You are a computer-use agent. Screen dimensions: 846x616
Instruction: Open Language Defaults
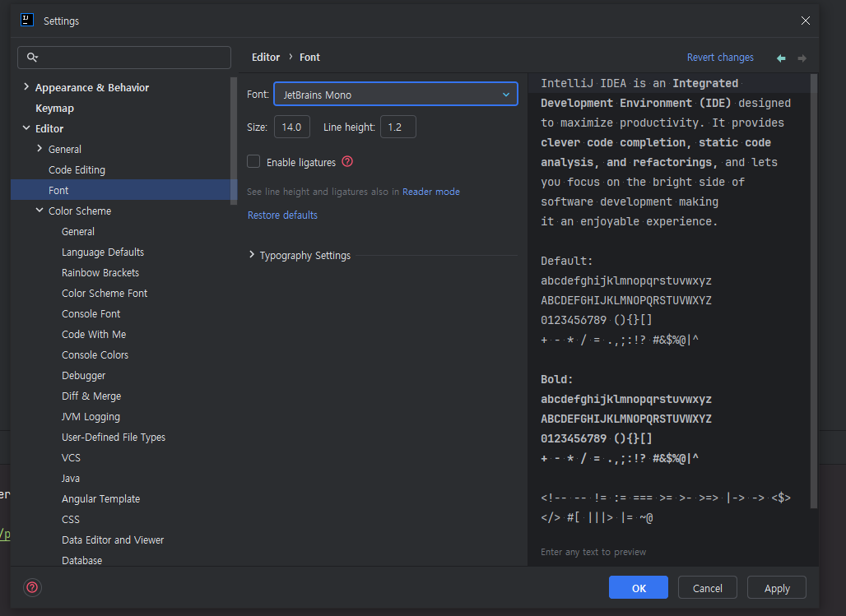point(103,252)
